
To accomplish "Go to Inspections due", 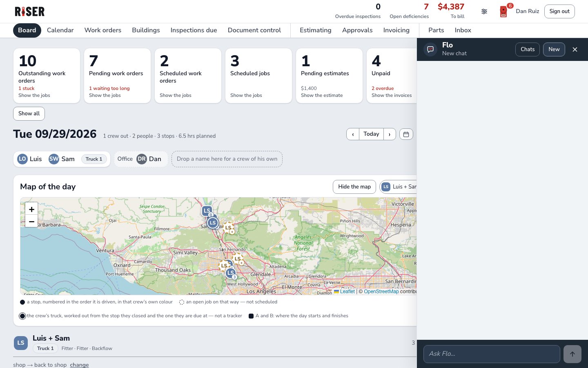I will coord(194,30).
